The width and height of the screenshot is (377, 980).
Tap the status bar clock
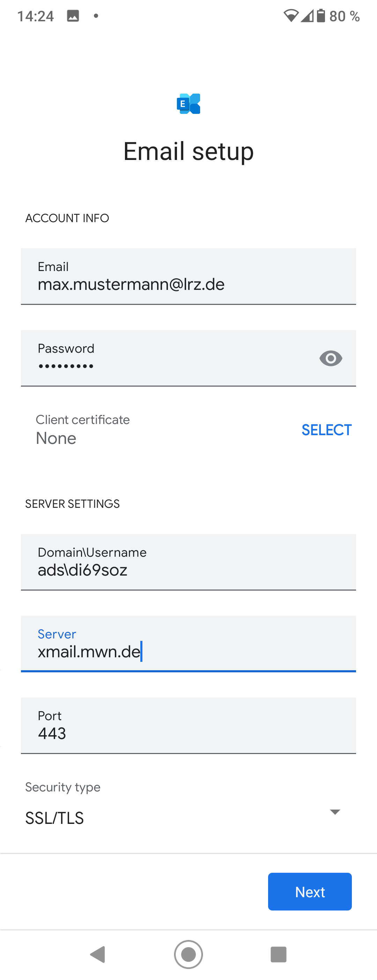click(36, 16)
